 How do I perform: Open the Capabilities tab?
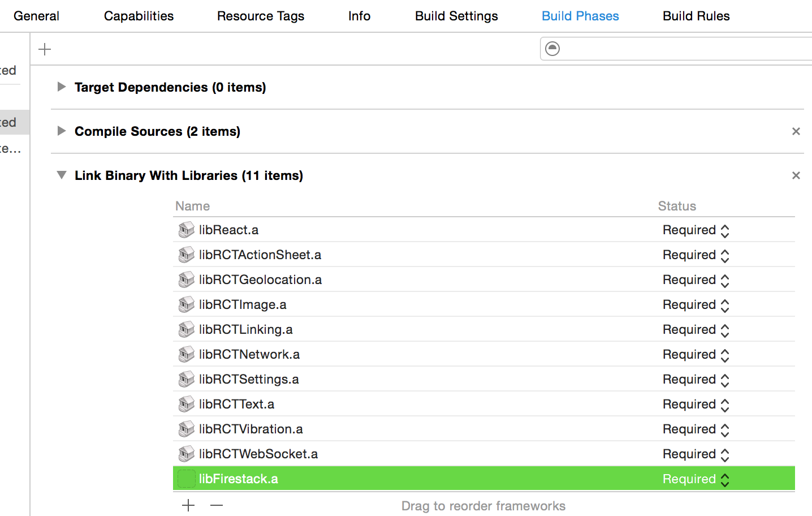click(139, 16)
